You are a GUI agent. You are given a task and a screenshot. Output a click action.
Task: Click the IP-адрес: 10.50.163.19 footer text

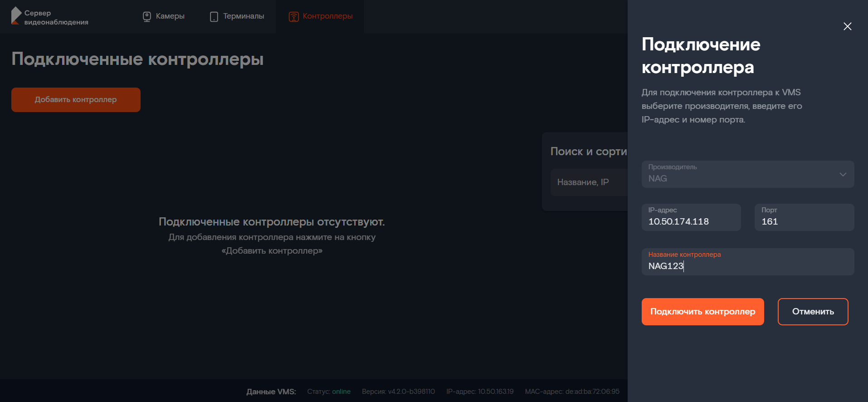point(480,392)
